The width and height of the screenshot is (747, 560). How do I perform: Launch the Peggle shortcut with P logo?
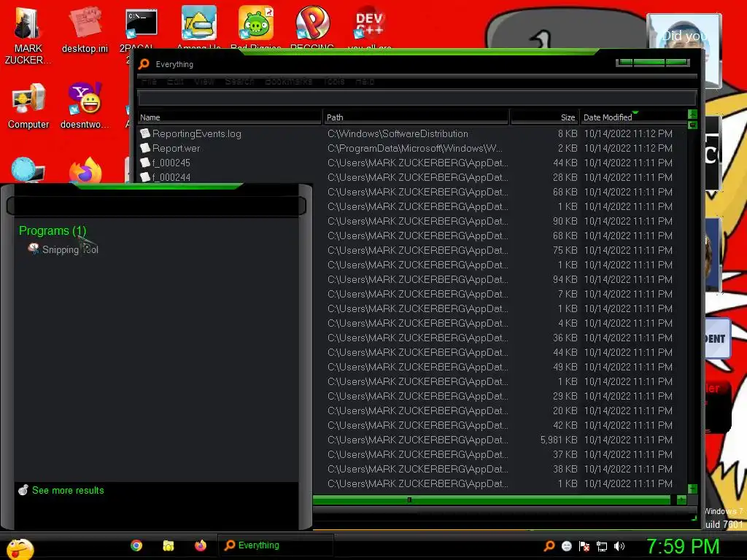tap(312, 27)
